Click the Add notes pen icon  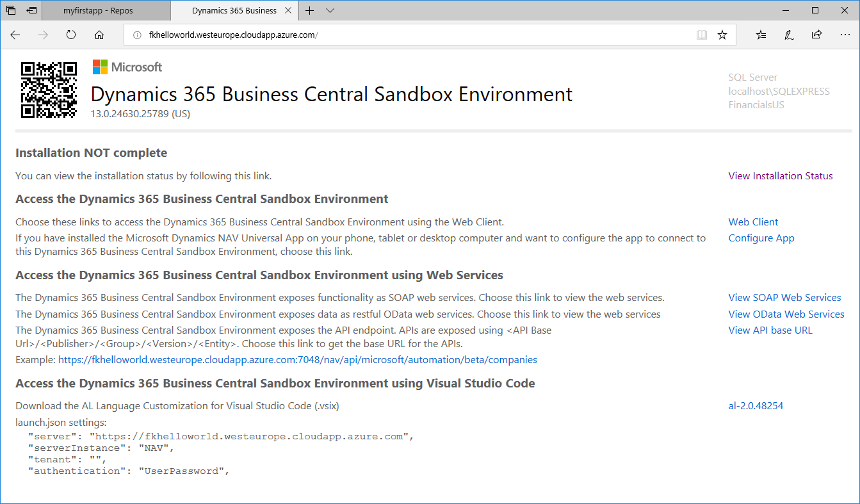pyautogui.click(x=789, y=35)
